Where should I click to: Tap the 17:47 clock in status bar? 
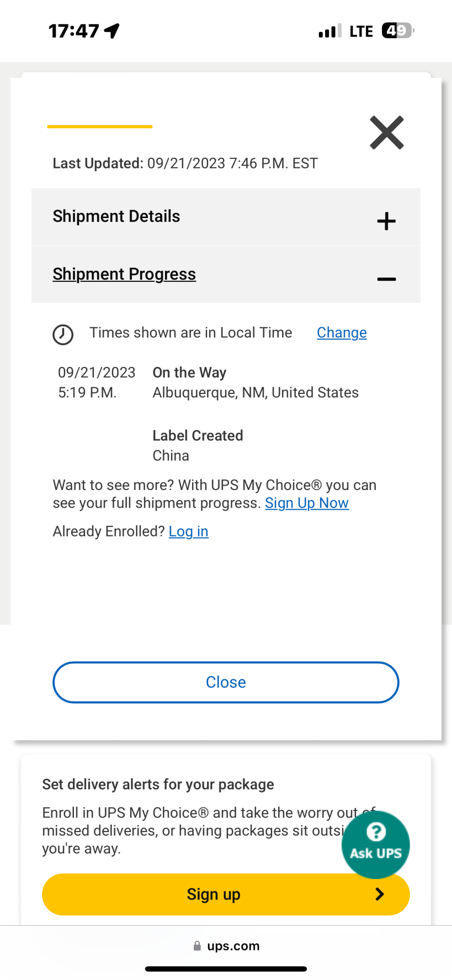tap(74, 31)
